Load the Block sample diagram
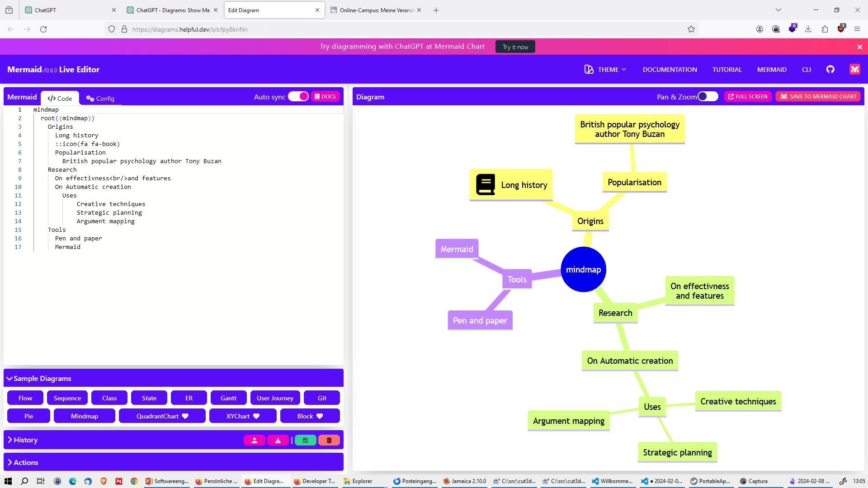Viewport: 868px width, 488px height. pyautogui.click(x=310, y=416)
